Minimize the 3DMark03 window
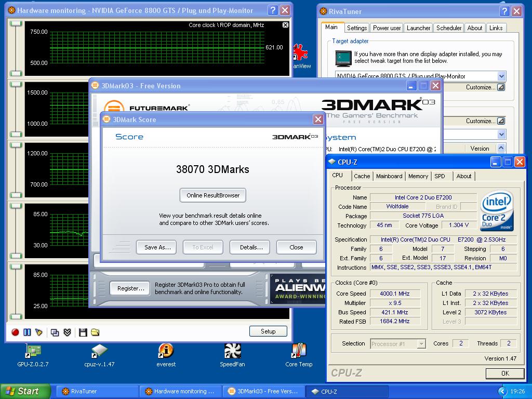Screen dimensions: 532x399 411,86
